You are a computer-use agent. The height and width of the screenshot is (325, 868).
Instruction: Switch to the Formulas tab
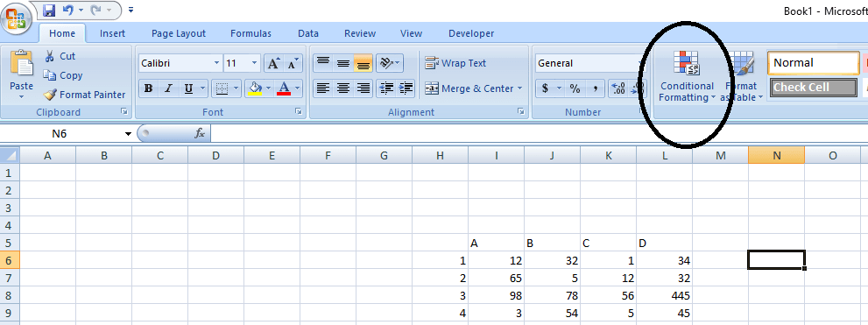[x=251, y=34]
